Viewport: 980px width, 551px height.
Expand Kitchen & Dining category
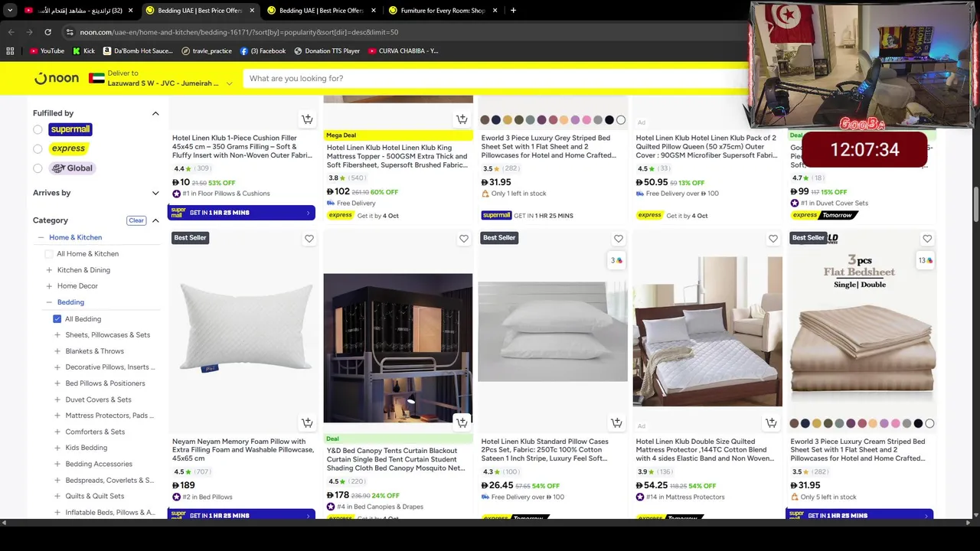coord(49,270)
